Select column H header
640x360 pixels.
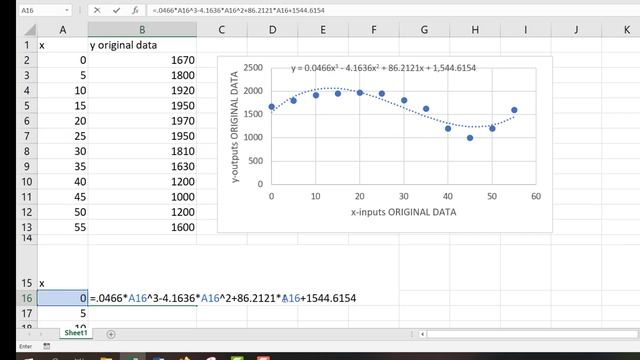point(475,30)
